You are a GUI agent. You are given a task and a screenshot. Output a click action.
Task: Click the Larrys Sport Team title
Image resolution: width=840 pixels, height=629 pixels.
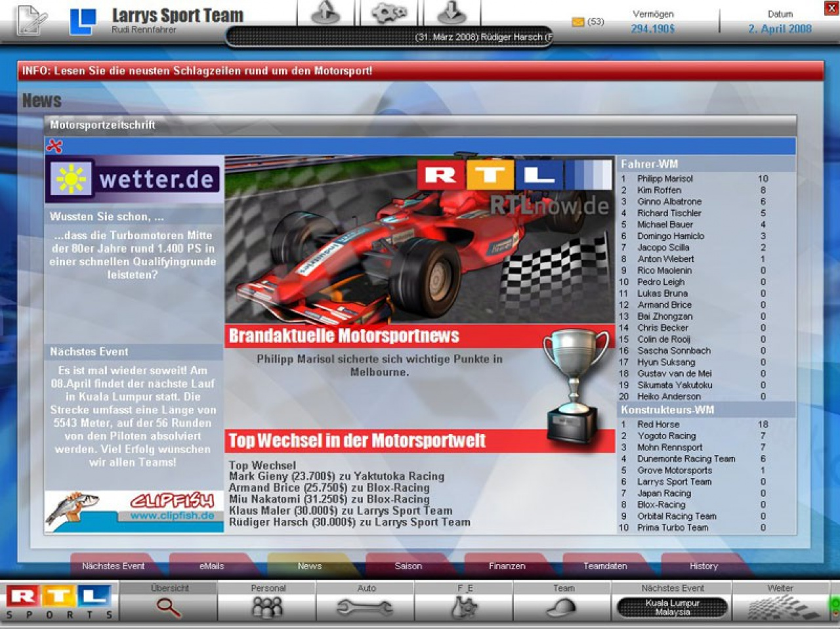(177, 15)
